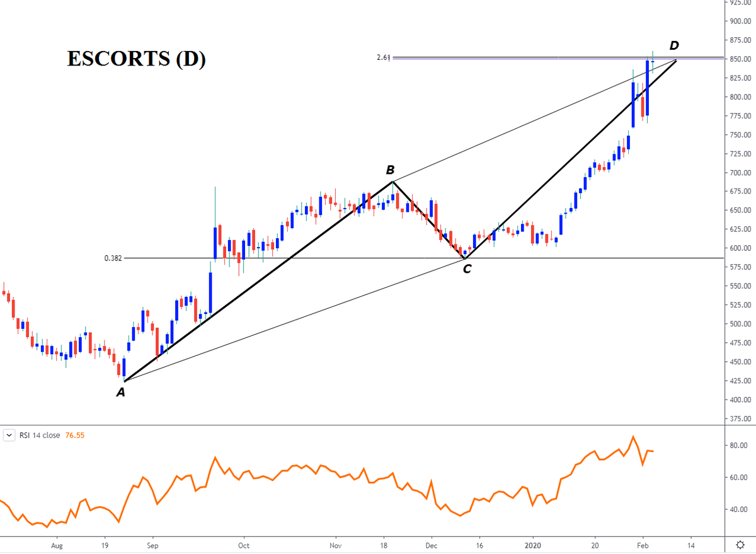This screenshot has height=554, width=756.
Task: Click the RSI scale 40.00 label
Action: click(738, 509)
